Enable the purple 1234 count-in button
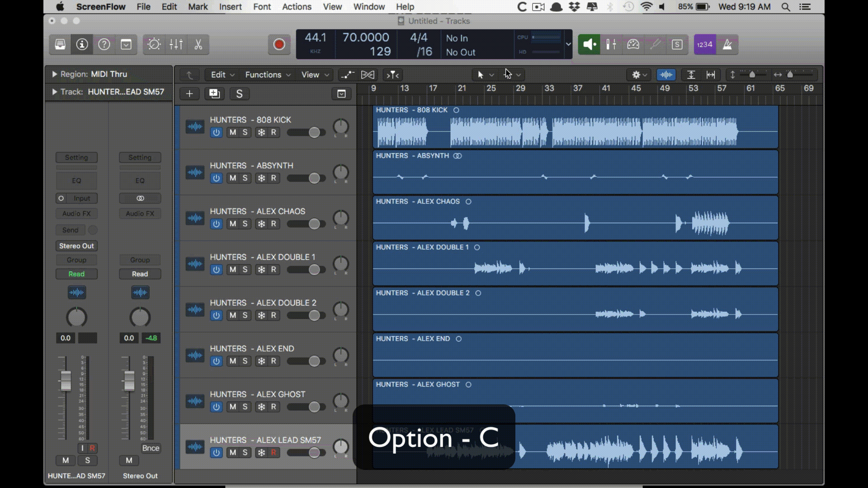868x488 pixels. (704, 44)
